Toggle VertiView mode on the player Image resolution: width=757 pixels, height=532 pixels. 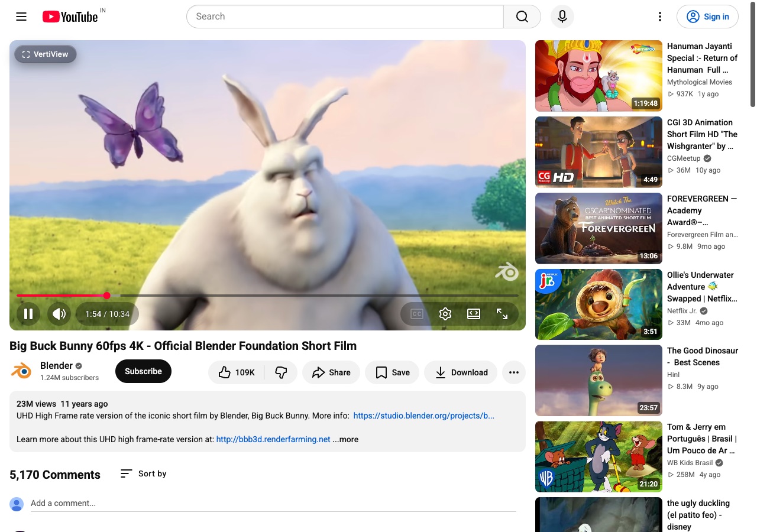pyautogui.click(x=46, y=54)
